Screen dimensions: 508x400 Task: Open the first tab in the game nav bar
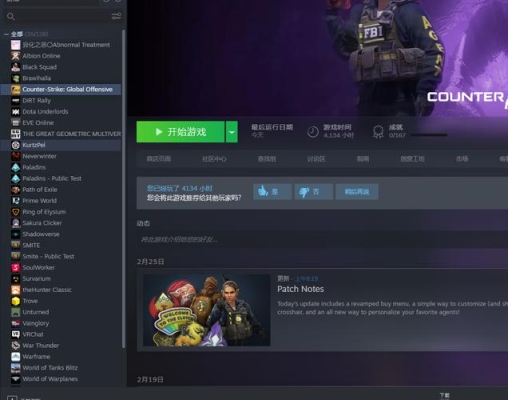[x=159, y=159]
